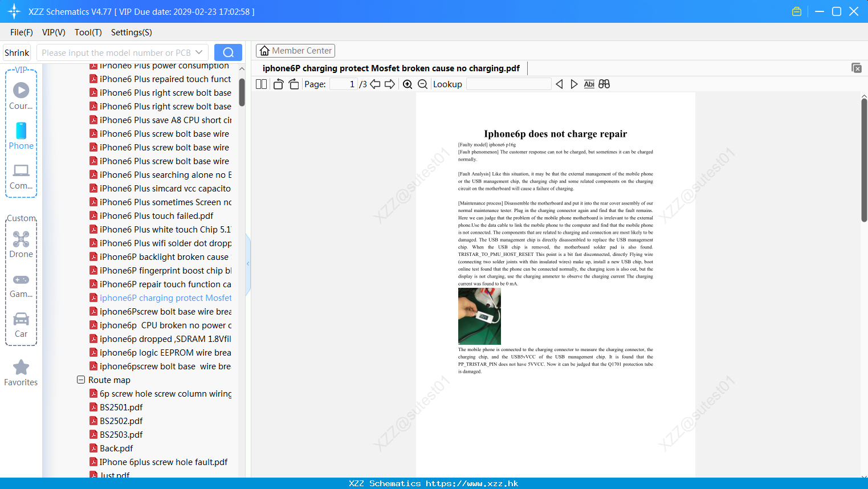Open the Car category
This screenshot has width=868, height=489.
click(x=21, y=325)
